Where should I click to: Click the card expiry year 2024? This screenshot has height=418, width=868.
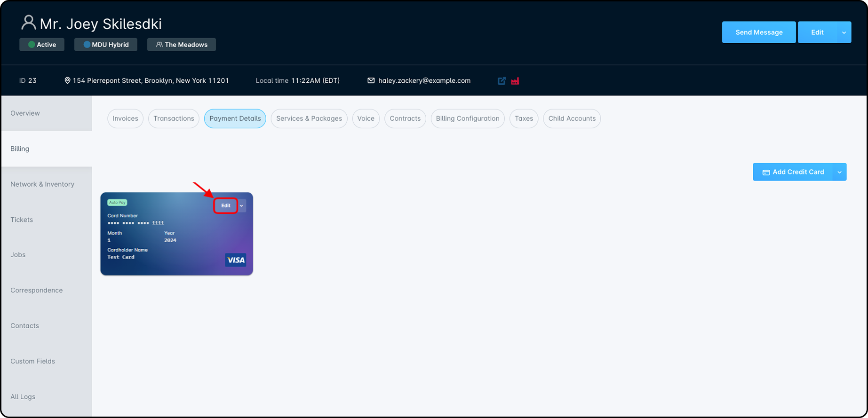point(170,240)
